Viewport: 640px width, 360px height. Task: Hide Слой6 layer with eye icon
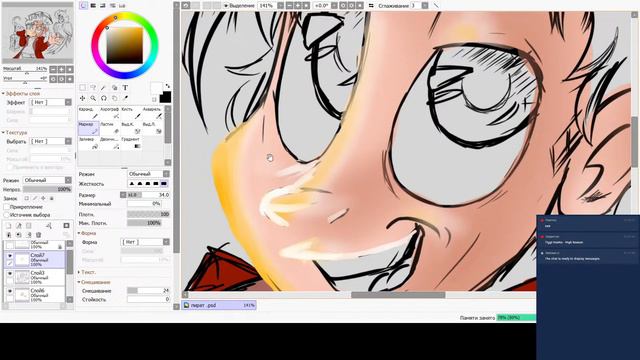point(10,291)
